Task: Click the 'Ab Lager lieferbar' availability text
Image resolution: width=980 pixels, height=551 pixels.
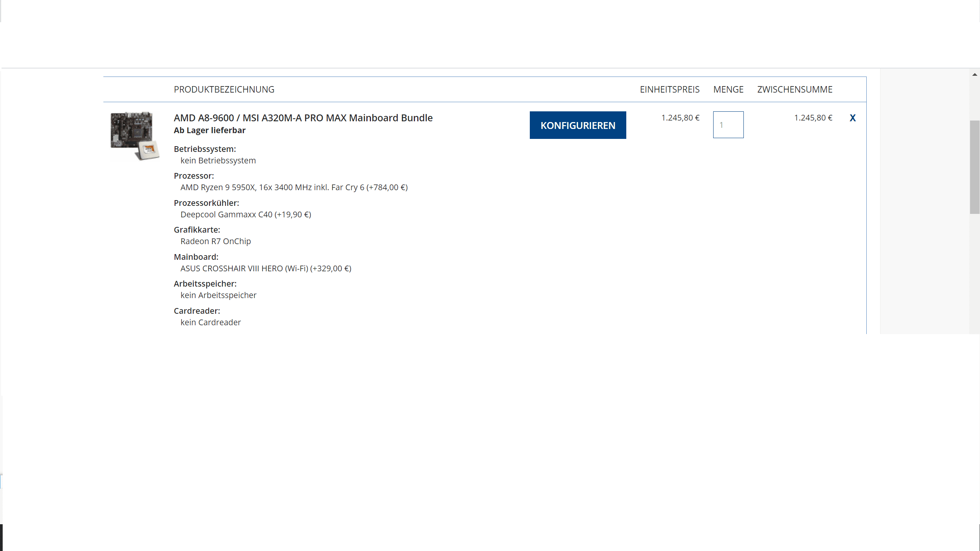Action: click(209, 130)
